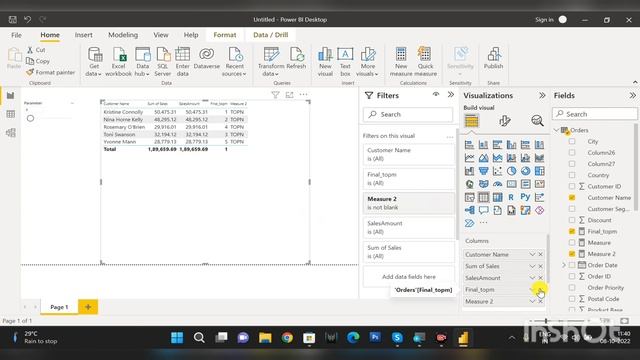Image resolution: width=640 pixels, height=360 pixels.
Task: Open the Format visual tab icon
Action: [504, 121]
